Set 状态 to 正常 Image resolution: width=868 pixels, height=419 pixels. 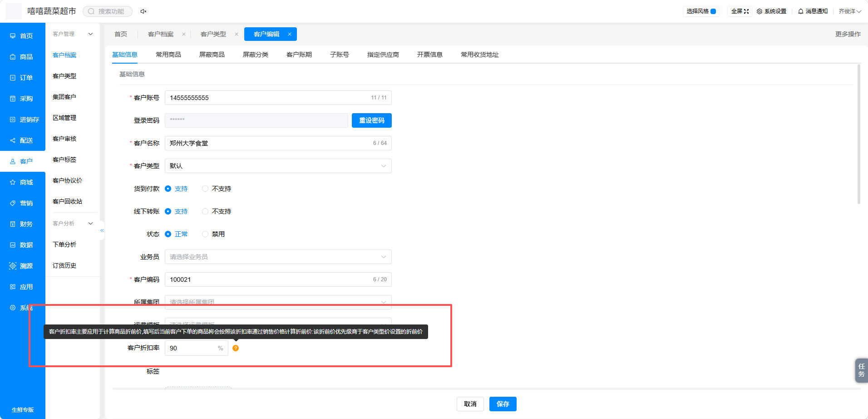176,234
